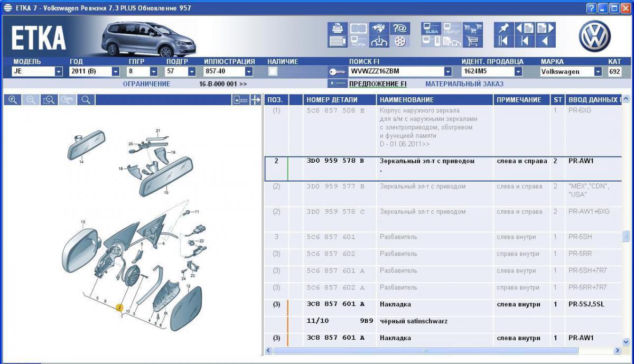Select part number 5C6 857 602 A
Image resolution: width=634 pixels, height=364 pixels.
pyautogui.click(x=335, y=288)
